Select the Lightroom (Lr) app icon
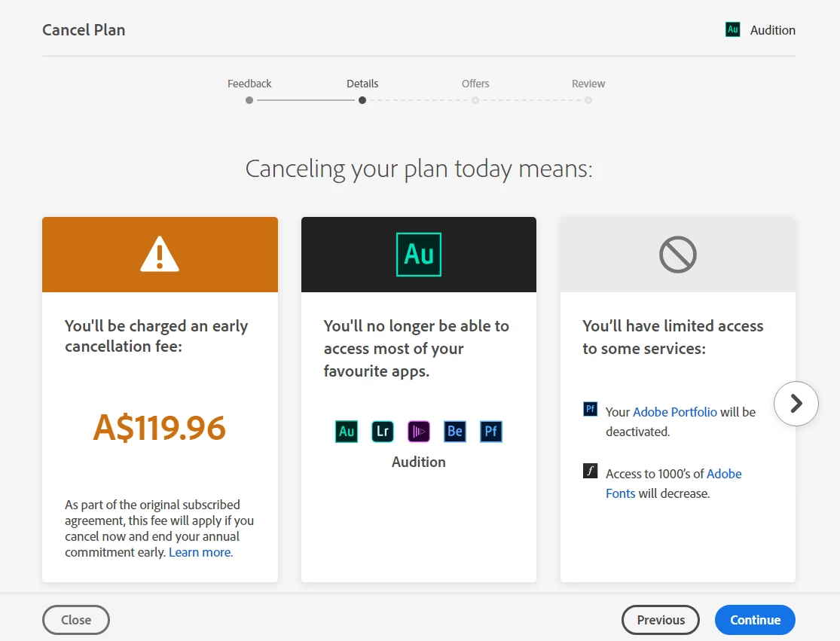The image size is (840, 641). click(383, 431)
